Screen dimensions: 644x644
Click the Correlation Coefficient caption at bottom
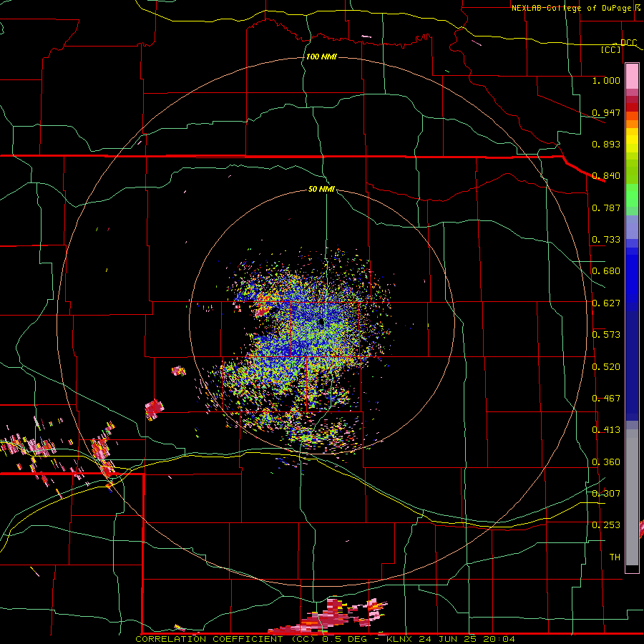pos(326,639)
